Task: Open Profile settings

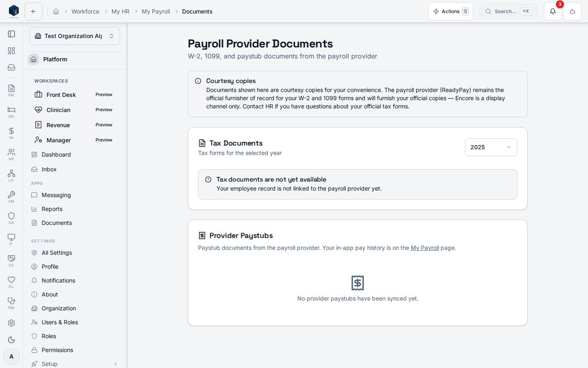Action: pos(75,267)
